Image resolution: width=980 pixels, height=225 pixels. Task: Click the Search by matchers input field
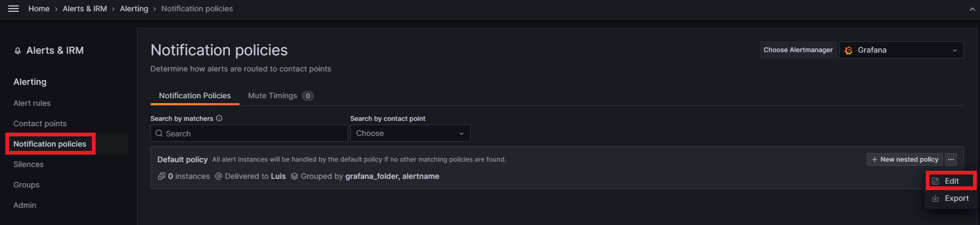tap(249, 133)
